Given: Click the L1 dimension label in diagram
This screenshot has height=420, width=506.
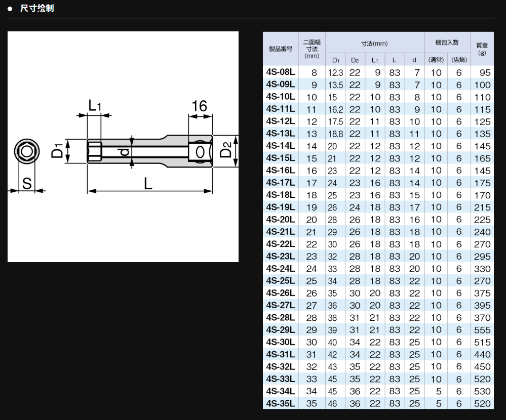Looking at the screenshot, I should point(95,106).
